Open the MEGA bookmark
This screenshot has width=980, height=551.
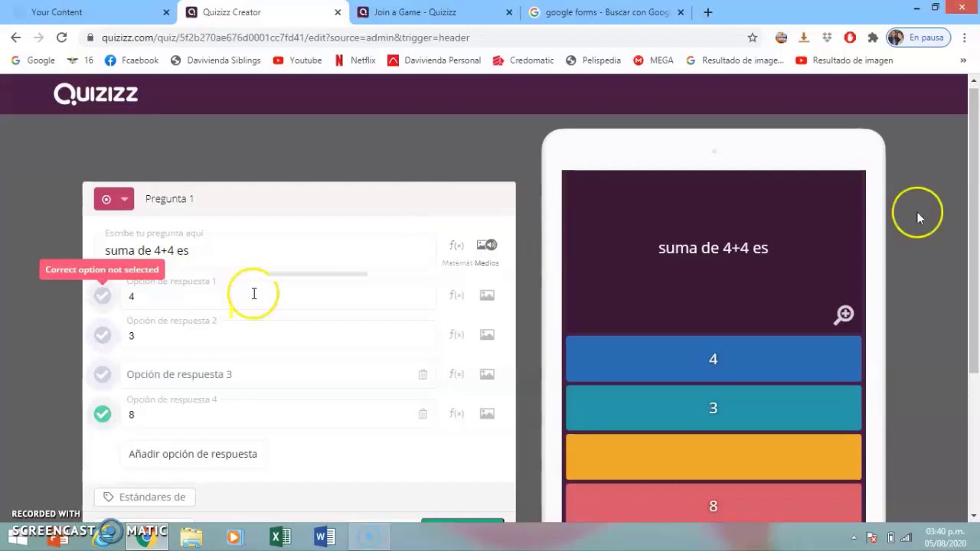[x=653, y=60]
